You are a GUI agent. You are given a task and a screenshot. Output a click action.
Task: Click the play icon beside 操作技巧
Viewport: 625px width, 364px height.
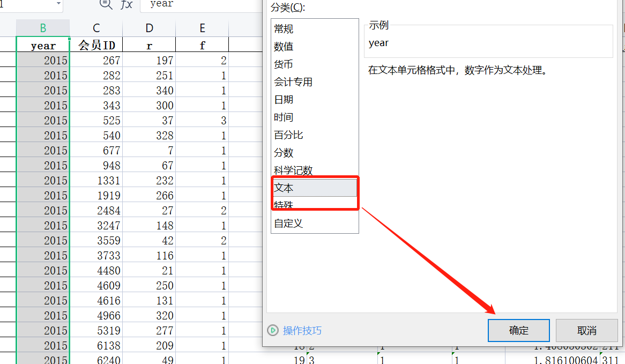pyautogui.click(x=273, y=330)
